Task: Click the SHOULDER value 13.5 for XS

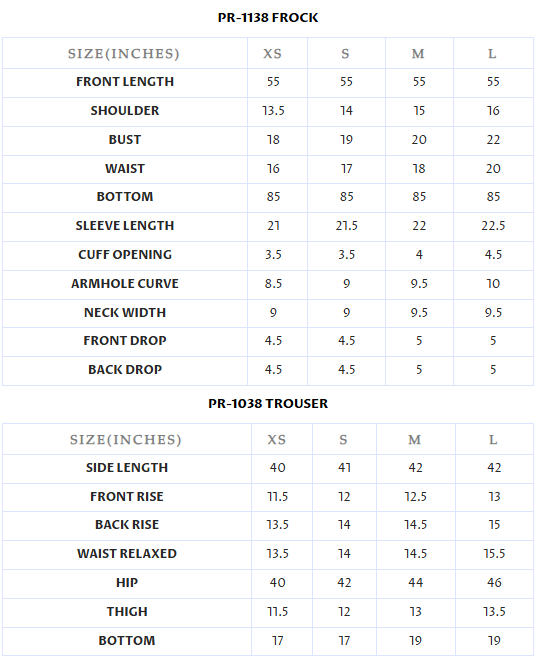Action: [273, 111]
